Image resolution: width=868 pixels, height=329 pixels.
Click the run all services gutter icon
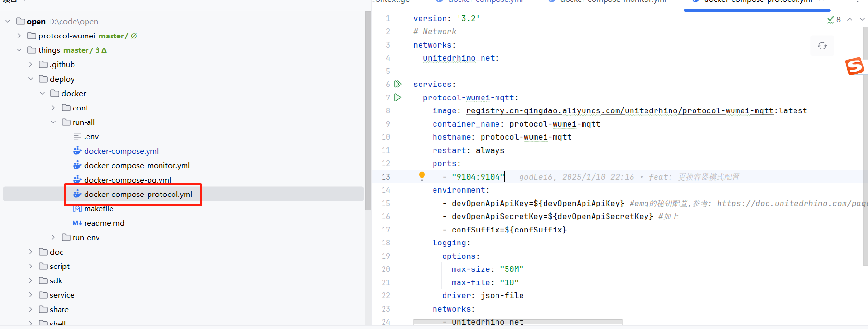(x=397, y=84)
